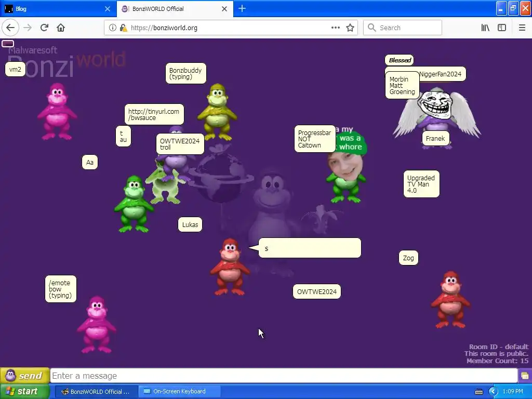
Task: Show site information icon in address bar
Action: tap(112, 28)
